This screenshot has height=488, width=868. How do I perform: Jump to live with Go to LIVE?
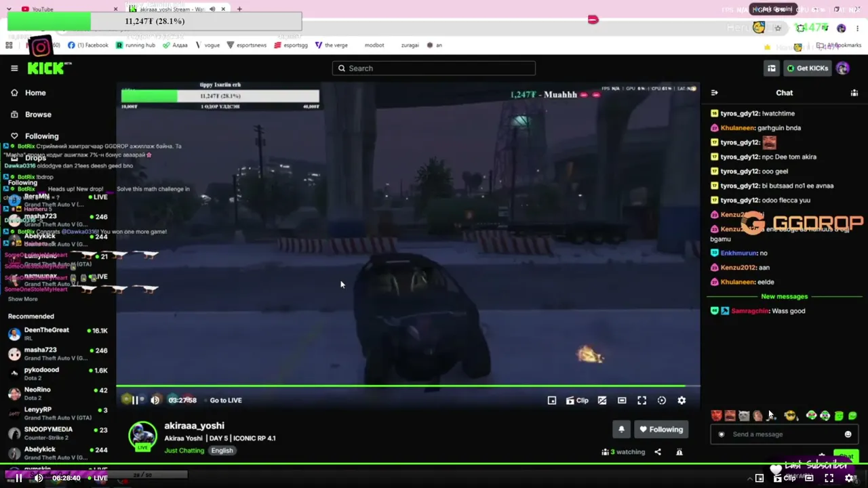coord(226,401)
